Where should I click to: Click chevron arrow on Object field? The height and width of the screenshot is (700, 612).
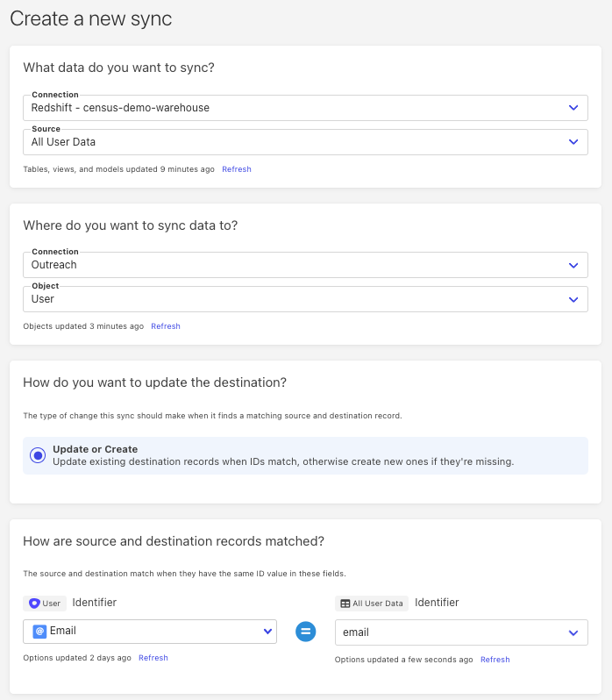573,299
